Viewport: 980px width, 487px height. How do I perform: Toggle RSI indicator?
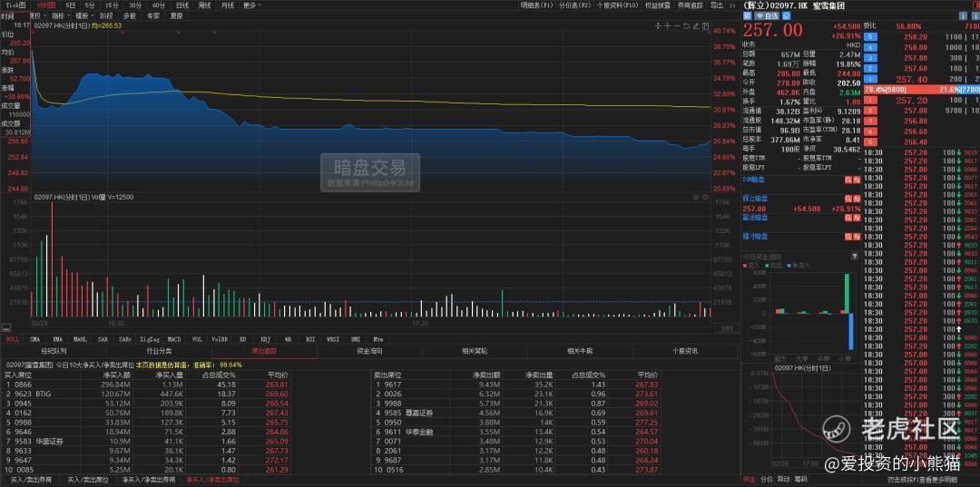coord(309,339)
